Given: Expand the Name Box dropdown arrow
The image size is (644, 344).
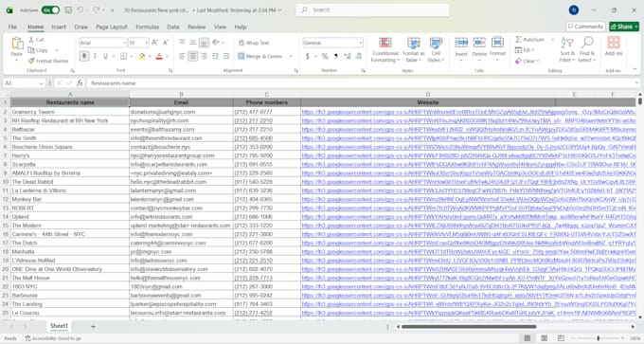Looking at the screenshot, I should pos(41,83).
